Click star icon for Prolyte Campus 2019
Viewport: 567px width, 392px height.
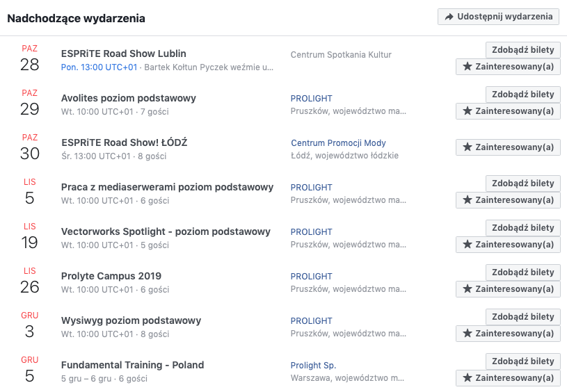pyautogui.click(x=468, y=288)
